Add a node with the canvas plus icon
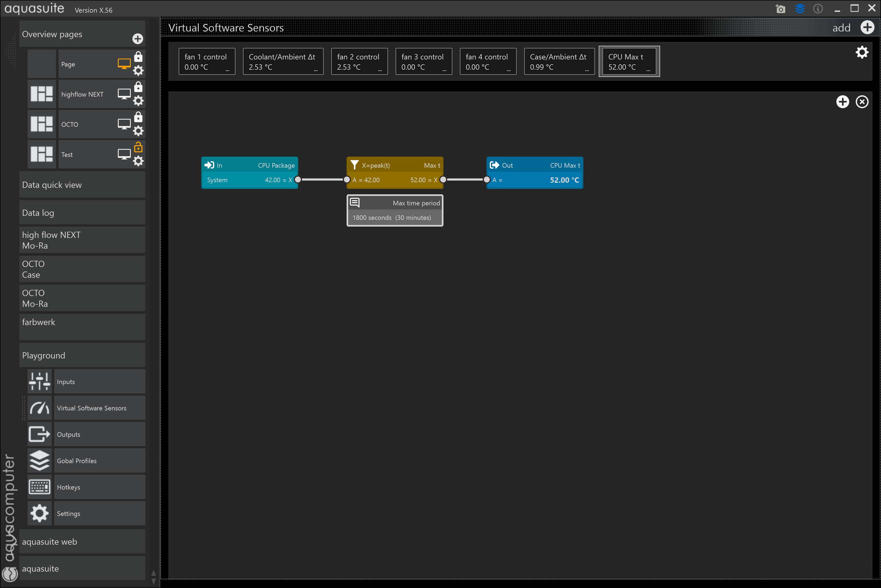This screenshot has height=588, width=881. coord(843,102)
